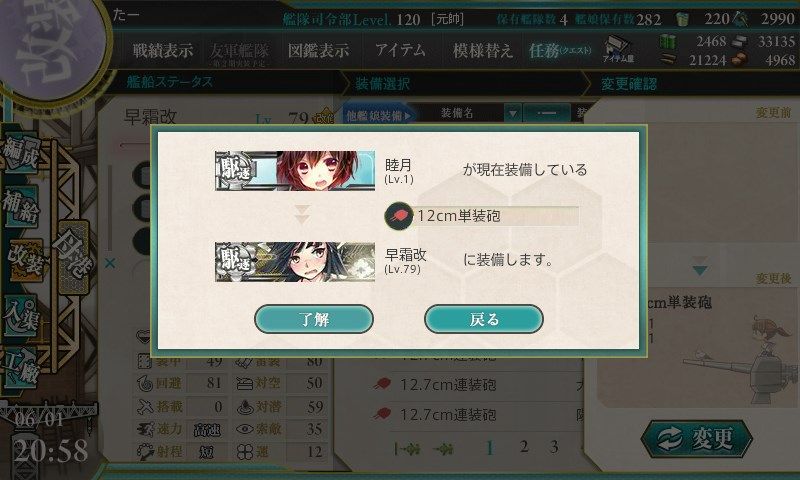Go back with the 戻る button
This screenshot has width=800, height=480.
point(484,319)
